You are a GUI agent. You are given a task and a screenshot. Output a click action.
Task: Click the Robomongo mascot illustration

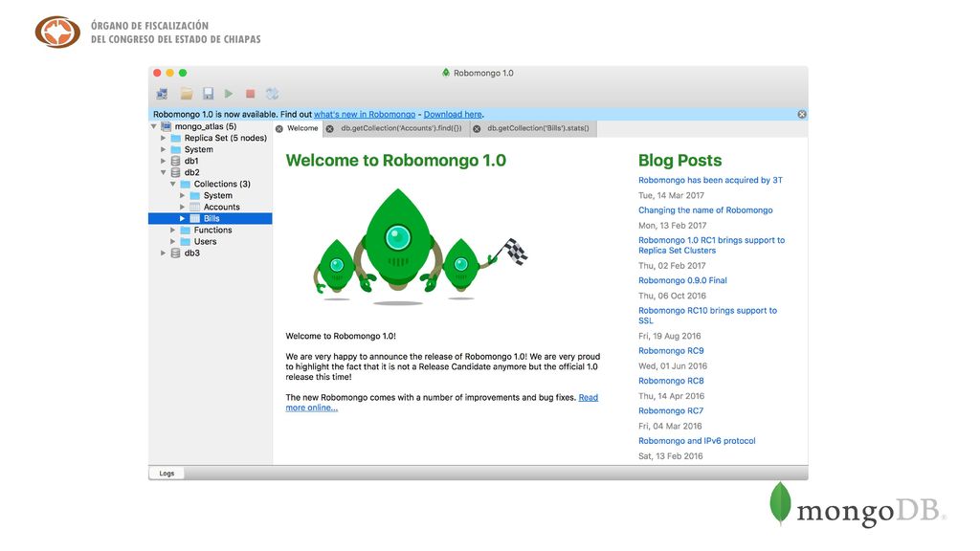coord(420,246)
